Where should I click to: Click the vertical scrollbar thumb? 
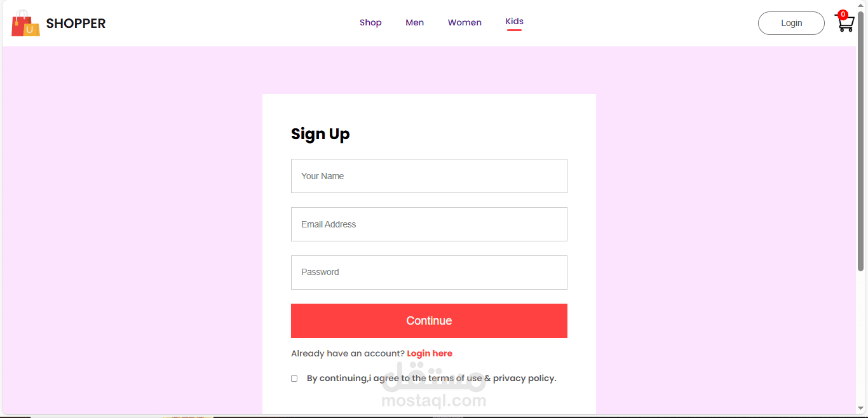[x=861, y=140]
